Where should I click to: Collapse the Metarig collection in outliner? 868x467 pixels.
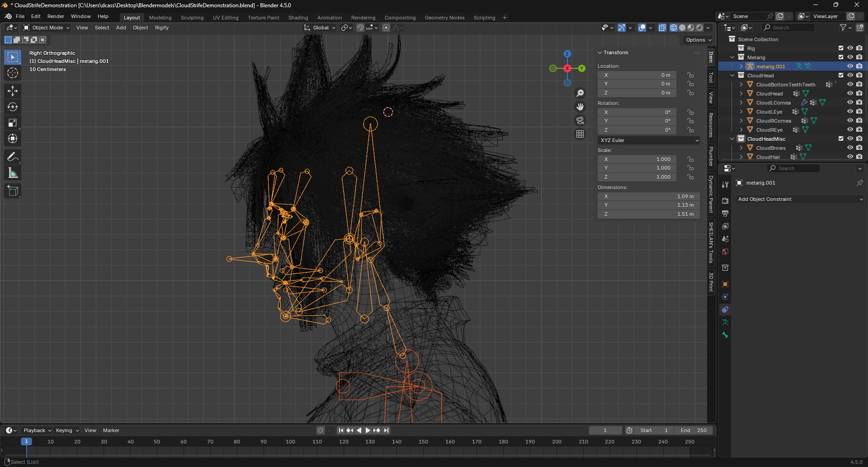tap(732, 57)
